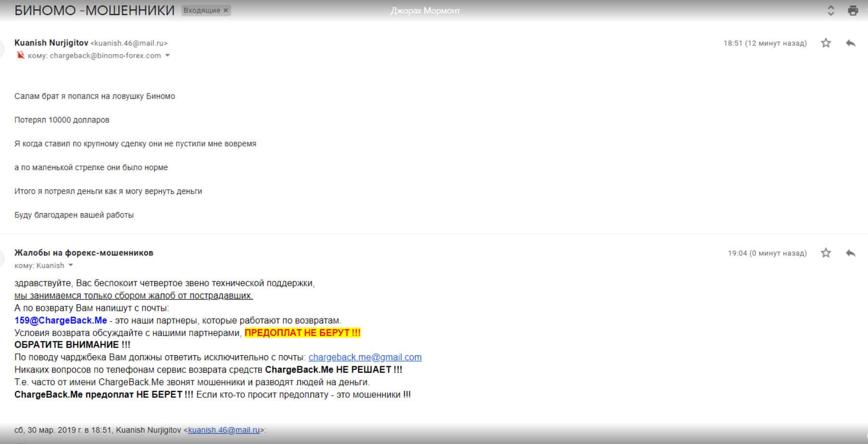Click the Джорах Мормонт title text

pos(425,11)
